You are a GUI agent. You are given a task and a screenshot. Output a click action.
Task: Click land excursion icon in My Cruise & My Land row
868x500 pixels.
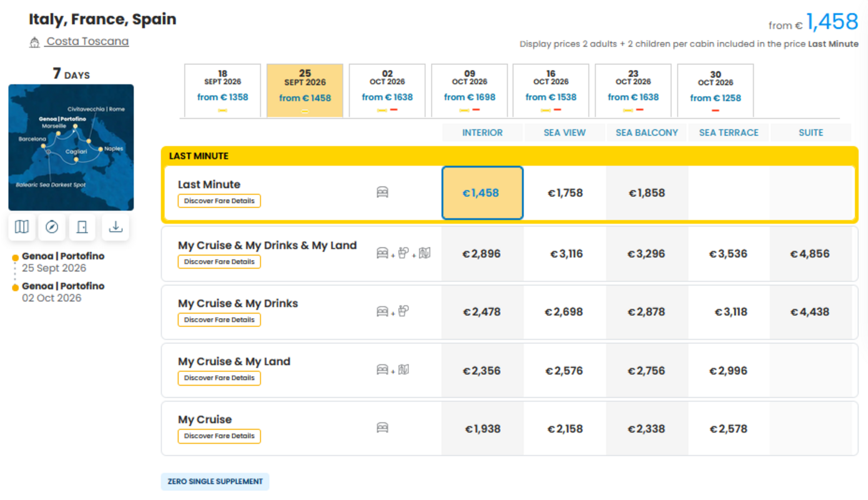coord(403,370)
